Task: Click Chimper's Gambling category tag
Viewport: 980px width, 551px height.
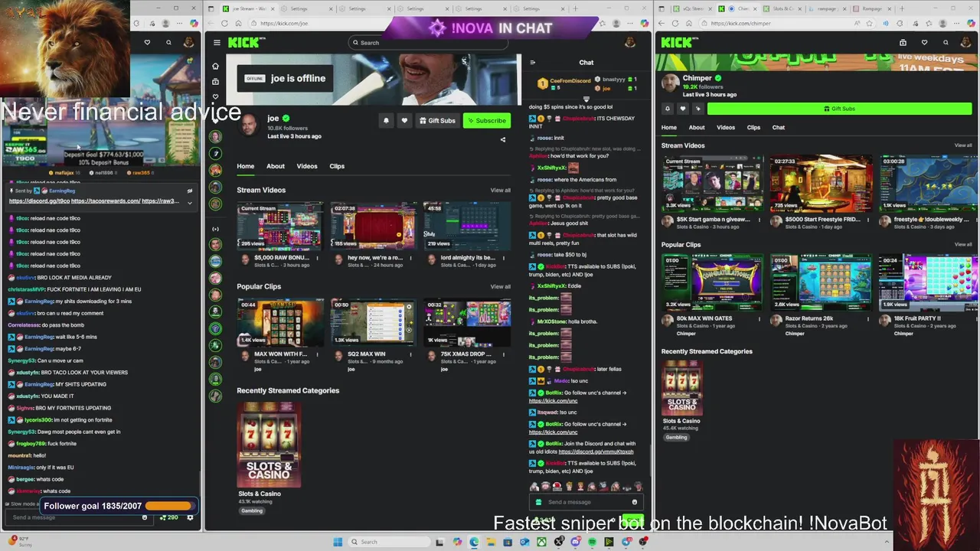Action: [676, 437]
